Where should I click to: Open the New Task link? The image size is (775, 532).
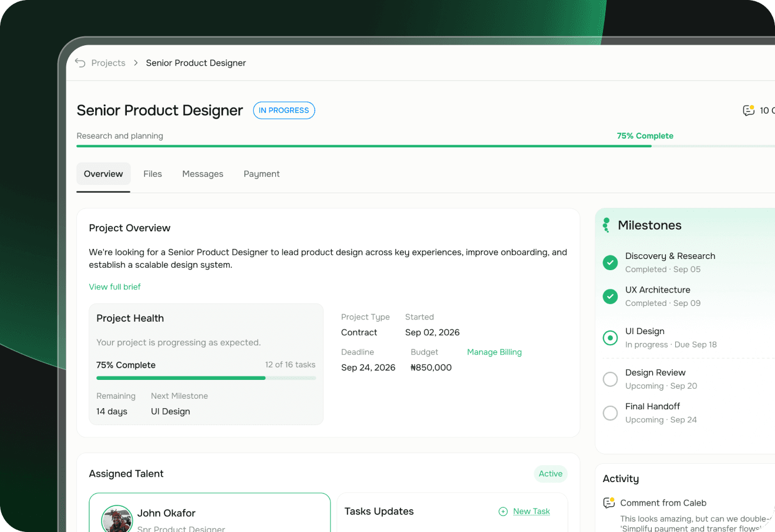(531, 511)
